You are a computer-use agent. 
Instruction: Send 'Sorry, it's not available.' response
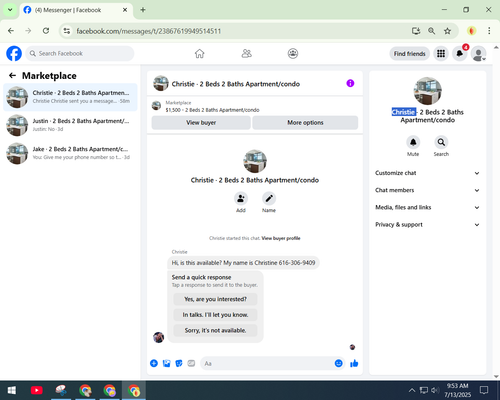click(x=215, y=330)
